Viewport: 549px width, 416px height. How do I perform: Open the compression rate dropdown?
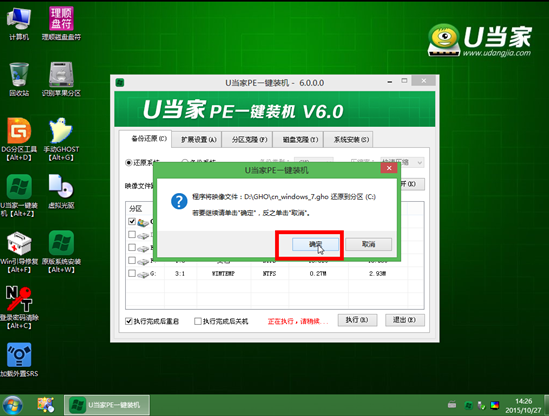[403, 162]
